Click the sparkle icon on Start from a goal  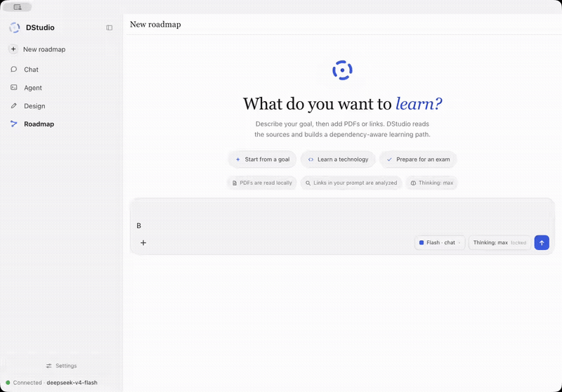pyautogui.click(x=237, y=159)
